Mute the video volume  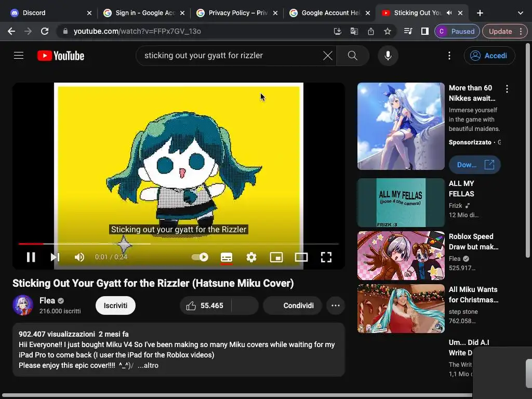pos(79,257)
